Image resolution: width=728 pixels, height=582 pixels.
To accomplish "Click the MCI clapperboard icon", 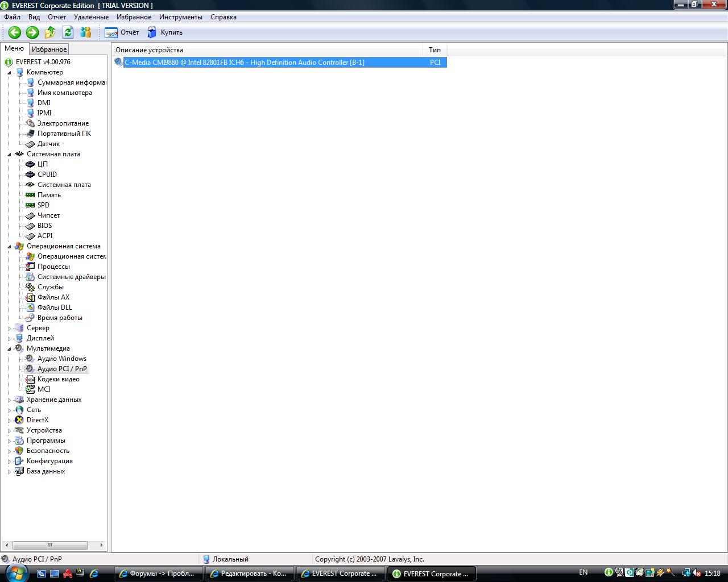I will pyautogui.click(x=31, y=389).
